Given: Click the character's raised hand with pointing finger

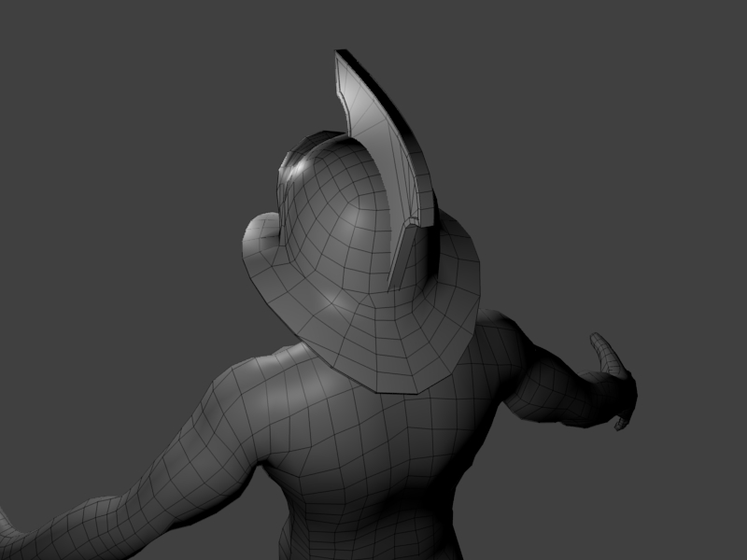Looking at the screenshot, I should tap(613, 381).
